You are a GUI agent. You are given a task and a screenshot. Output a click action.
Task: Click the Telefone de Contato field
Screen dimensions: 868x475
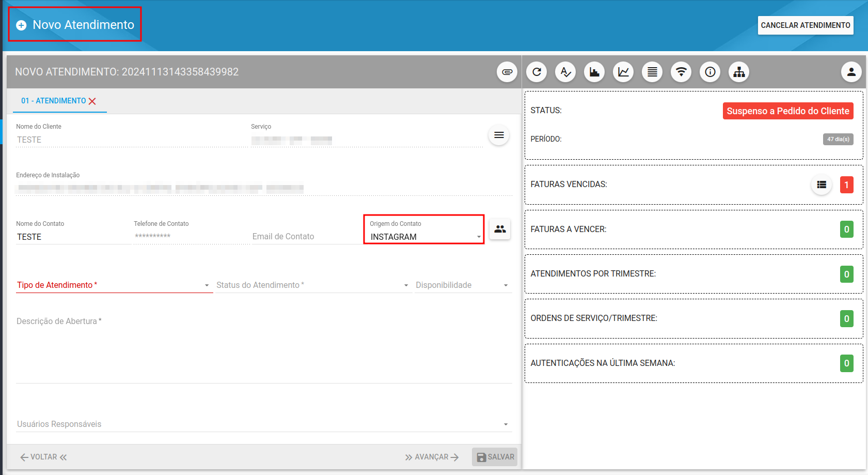click(x=191, y=237)
